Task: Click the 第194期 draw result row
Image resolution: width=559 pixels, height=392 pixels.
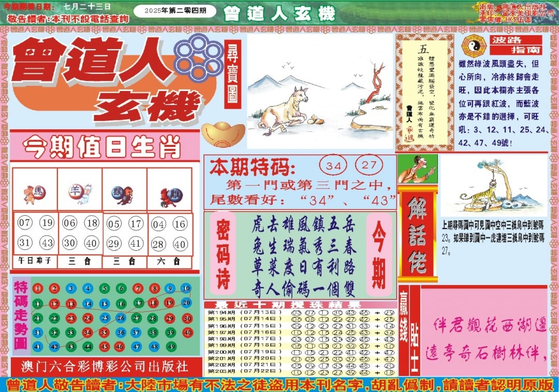Action: point(301,312)
